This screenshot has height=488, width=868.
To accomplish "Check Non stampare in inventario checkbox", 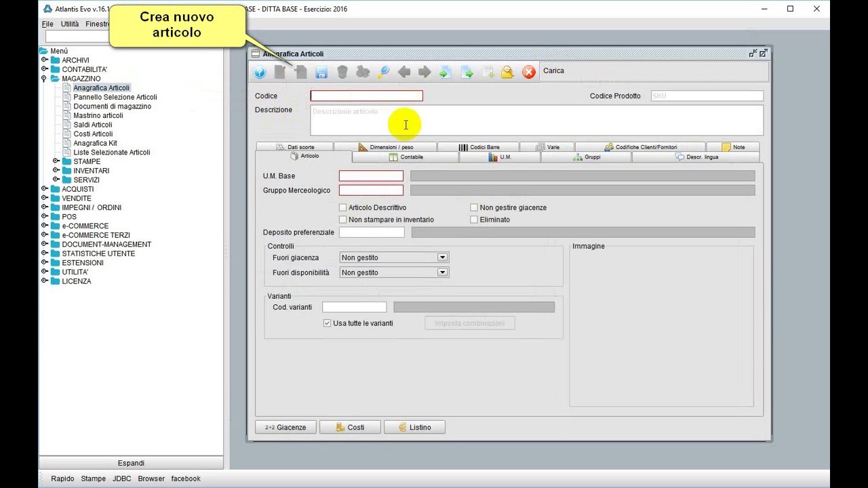I will [x=342, y=220].
